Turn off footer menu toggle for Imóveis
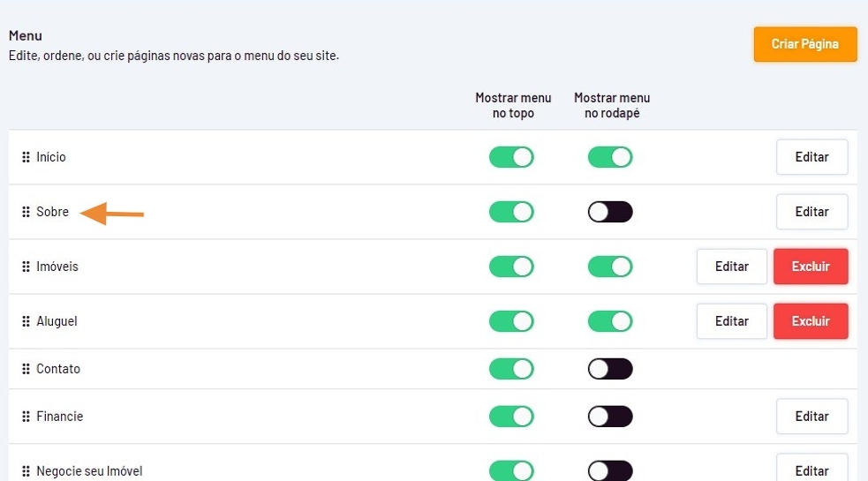Viewport: 868px width, 481px height. point(610,267)
